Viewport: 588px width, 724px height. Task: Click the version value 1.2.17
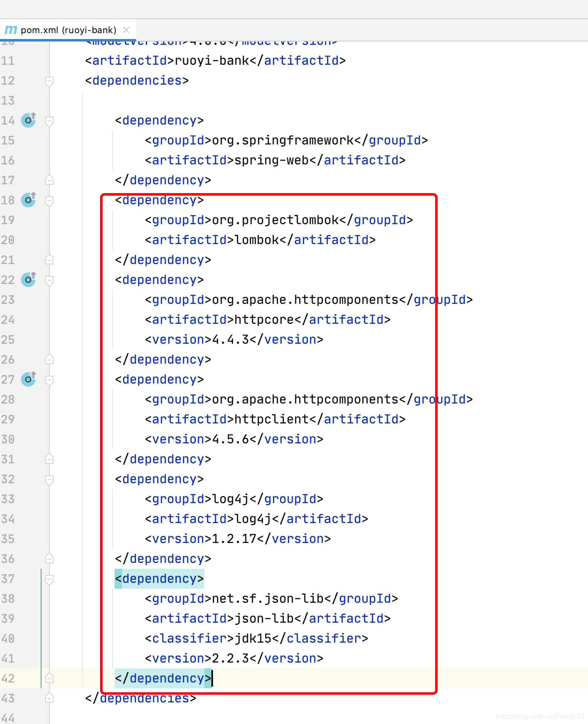234,539
